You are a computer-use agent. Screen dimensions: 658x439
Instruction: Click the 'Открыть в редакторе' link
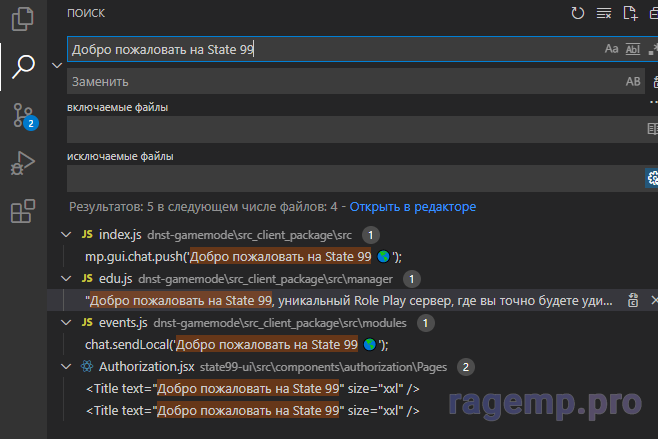pos(413,206)
